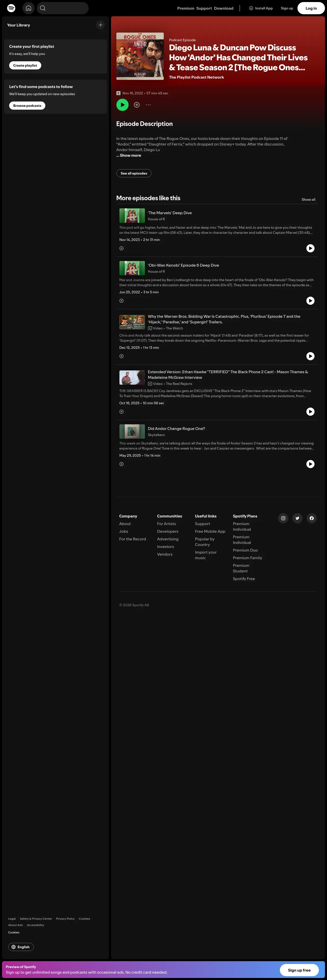Image resolution: width=327 pixels, height=980 pixels.
Task: Add the Ethan Hawke Black Phone 2 episode to library
Action: click(x=121, y=412)
